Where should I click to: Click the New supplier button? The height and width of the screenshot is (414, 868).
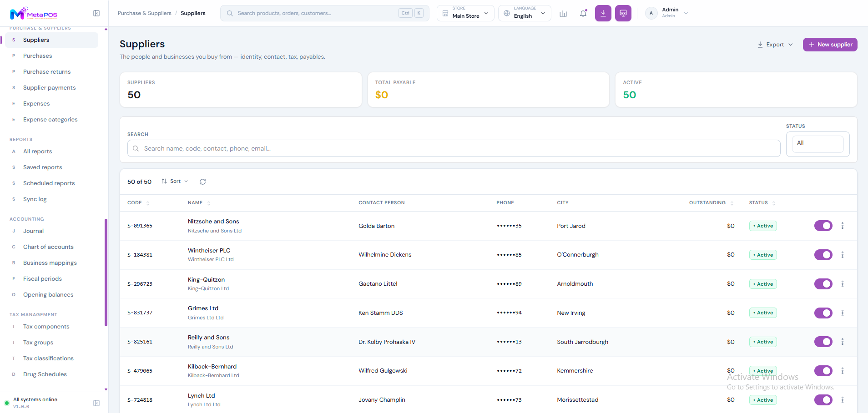pyautogui.click(x=830, y=45)
